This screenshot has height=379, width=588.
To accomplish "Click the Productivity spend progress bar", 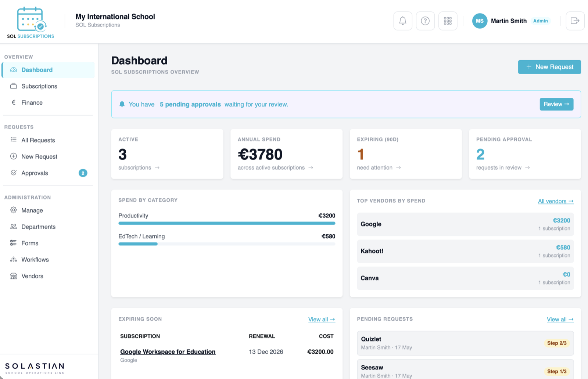I will pos(227,223).
